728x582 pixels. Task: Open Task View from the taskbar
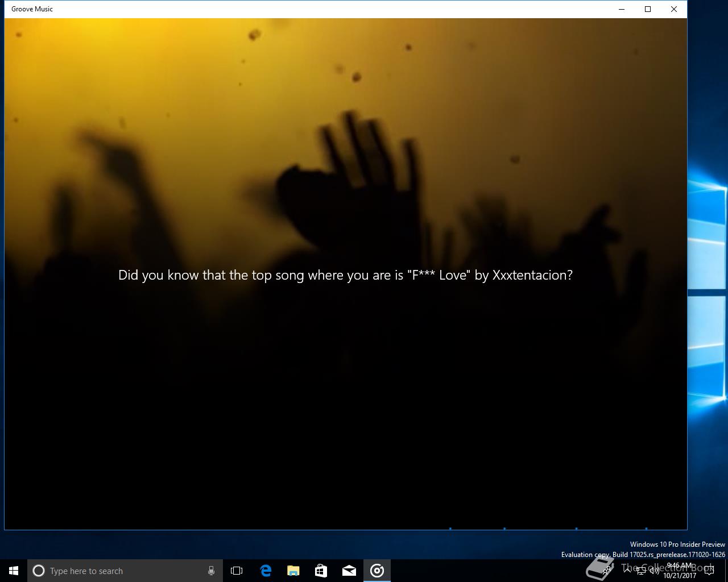[x=237, y=571]
